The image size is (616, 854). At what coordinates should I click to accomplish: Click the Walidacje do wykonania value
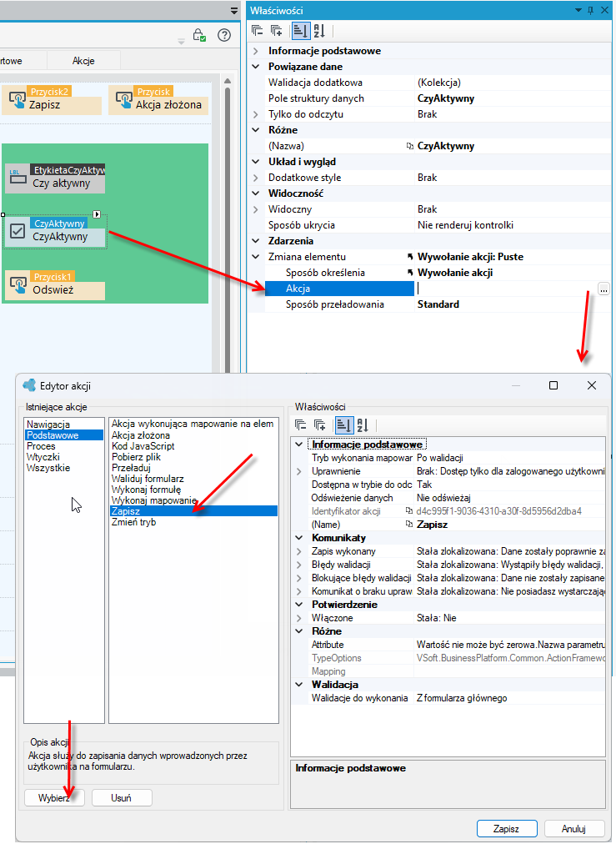click(x=462, y=698)
